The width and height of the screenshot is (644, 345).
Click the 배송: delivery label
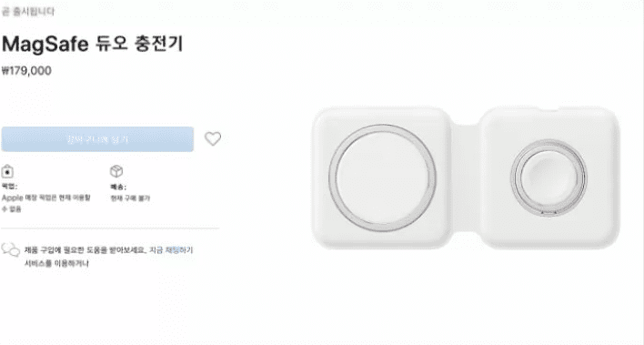tap(118, 187)
